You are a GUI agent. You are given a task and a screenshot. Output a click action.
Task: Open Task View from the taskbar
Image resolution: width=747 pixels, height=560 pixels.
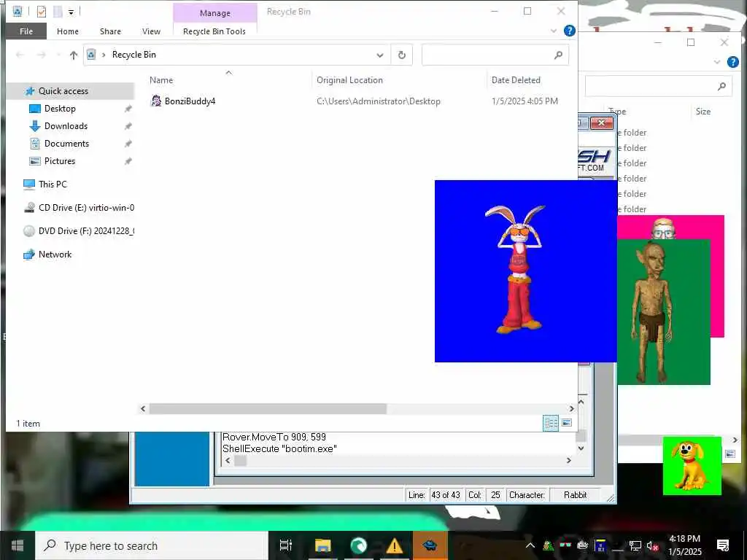(286, 545)
